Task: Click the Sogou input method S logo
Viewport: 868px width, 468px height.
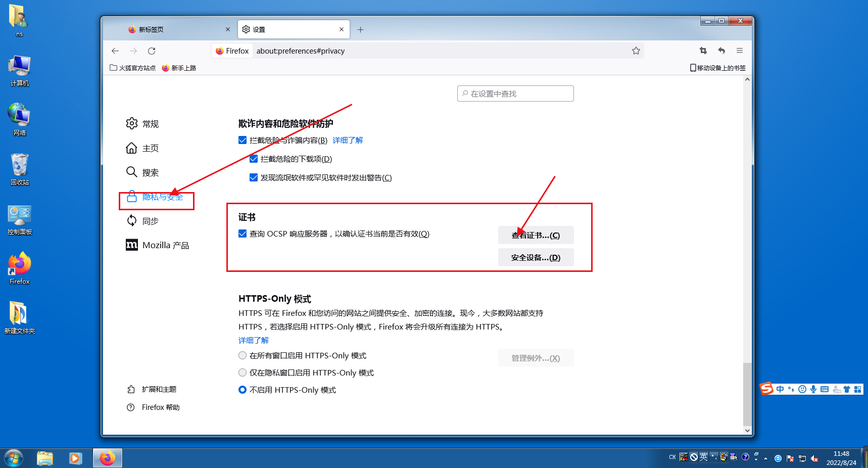Action: tap(767, 389)
